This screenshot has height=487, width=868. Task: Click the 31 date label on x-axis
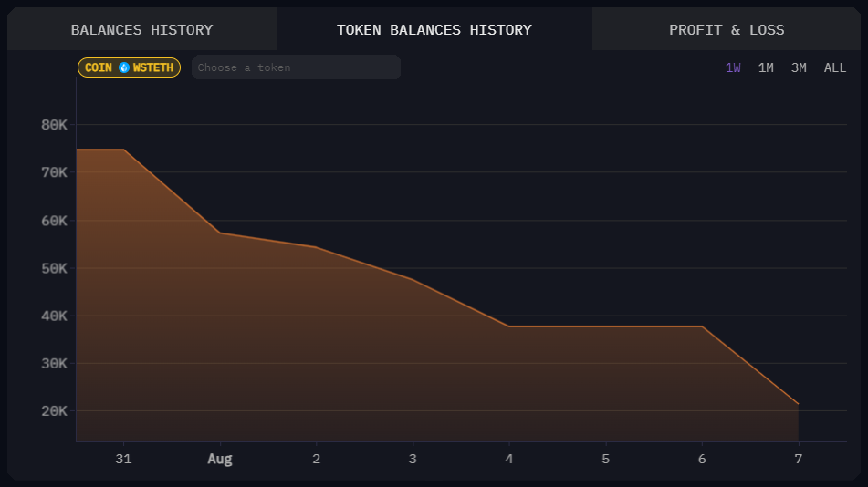(123, 459)
